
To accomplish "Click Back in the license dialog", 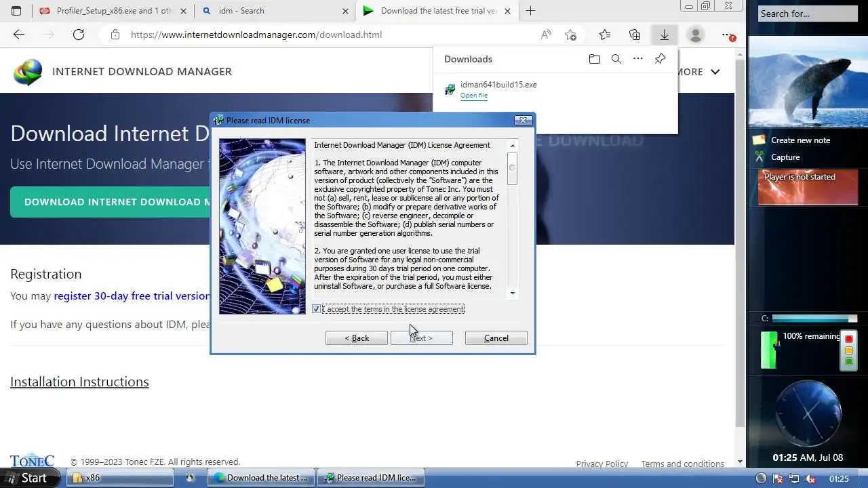I will point(357,338).
